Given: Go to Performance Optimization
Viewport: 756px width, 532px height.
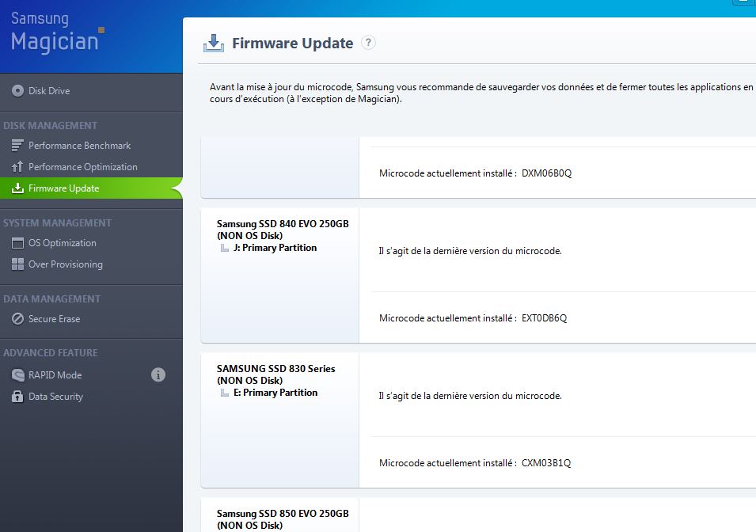Looking at the screenshot, I should (x=83, y=167).
